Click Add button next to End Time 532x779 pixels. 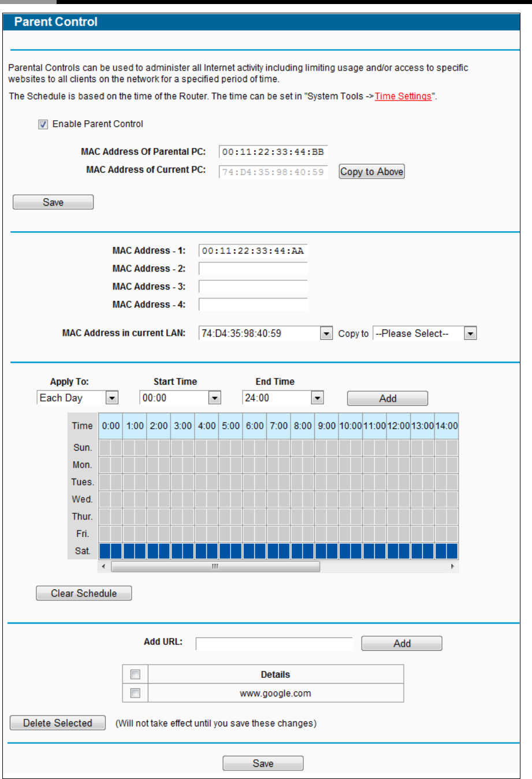388,398
